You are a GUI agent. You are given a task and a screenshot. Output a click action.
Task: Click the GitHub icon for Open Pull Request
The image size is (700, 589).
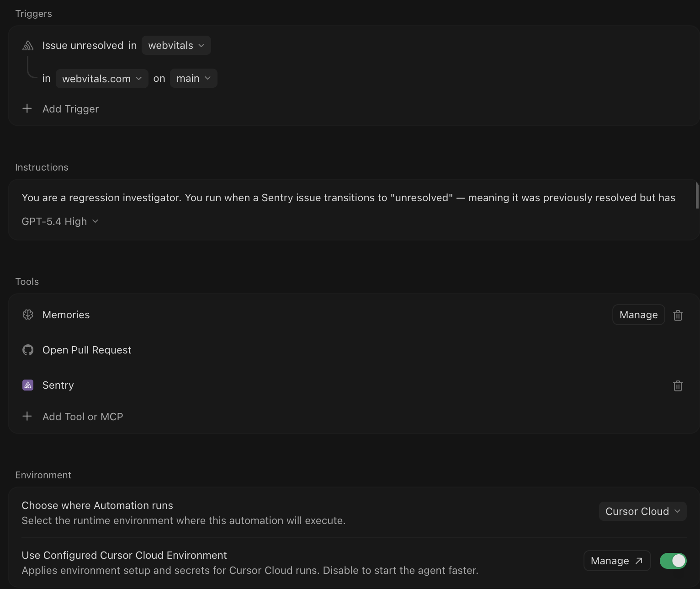pyautogui.click(x=28, y=350)
